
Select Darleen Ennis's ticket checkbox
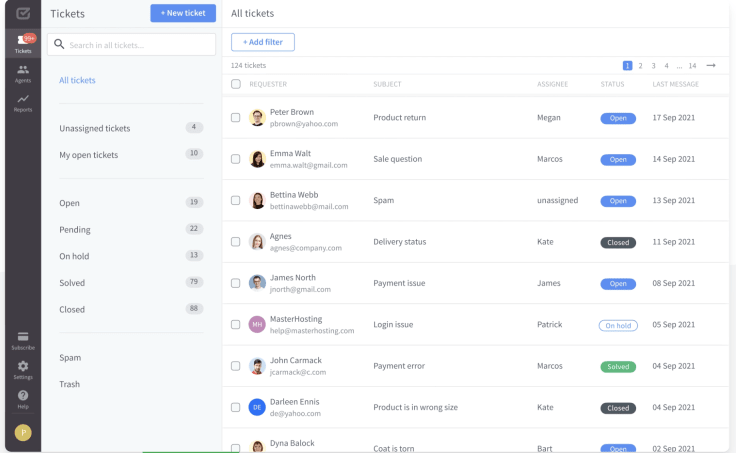(236, 407)
